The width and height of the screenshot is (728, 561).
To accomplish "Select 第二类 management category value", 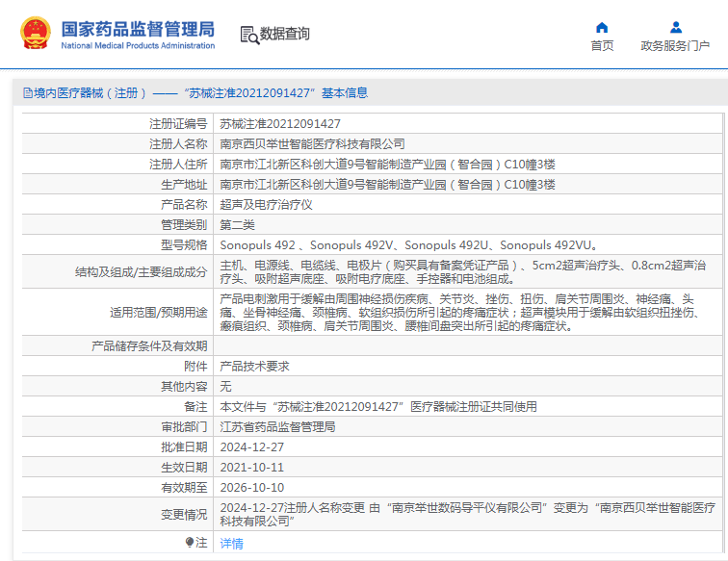I will [x=237, y=225].
